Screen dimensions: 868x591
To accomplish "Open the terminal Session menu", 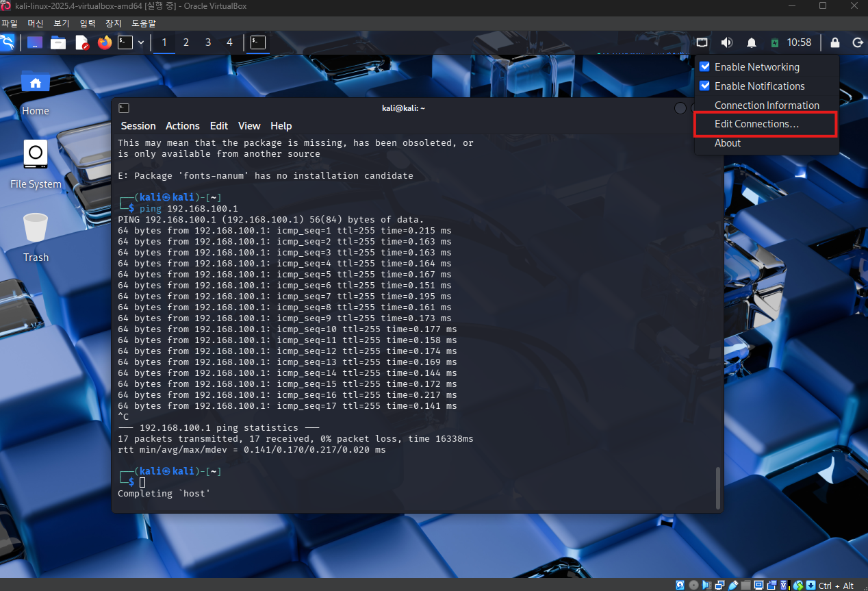I will (138, 126).
